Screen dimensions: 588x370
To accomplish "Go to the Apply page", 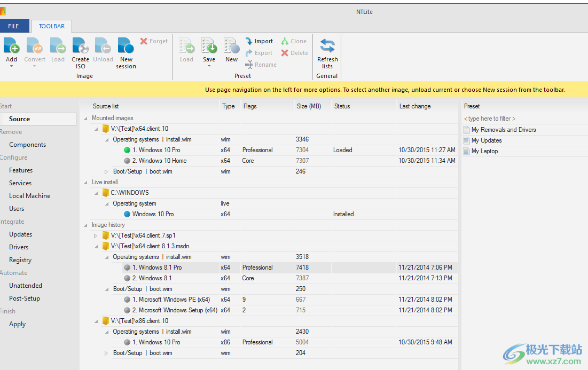I will click(17, 324).
